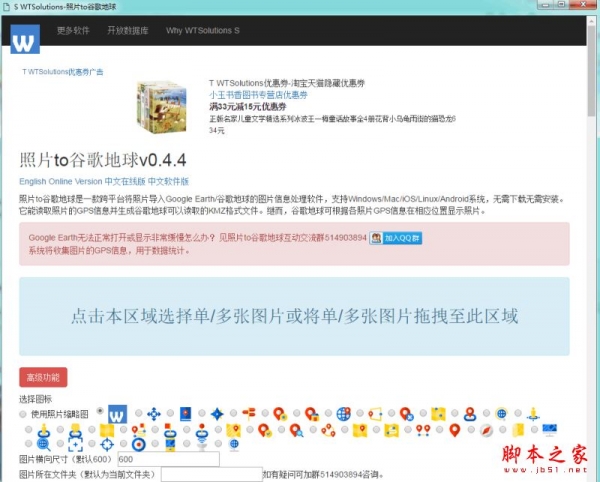
Task: Choose the red flag on blue ring icon
Action: tap(170, 432)
